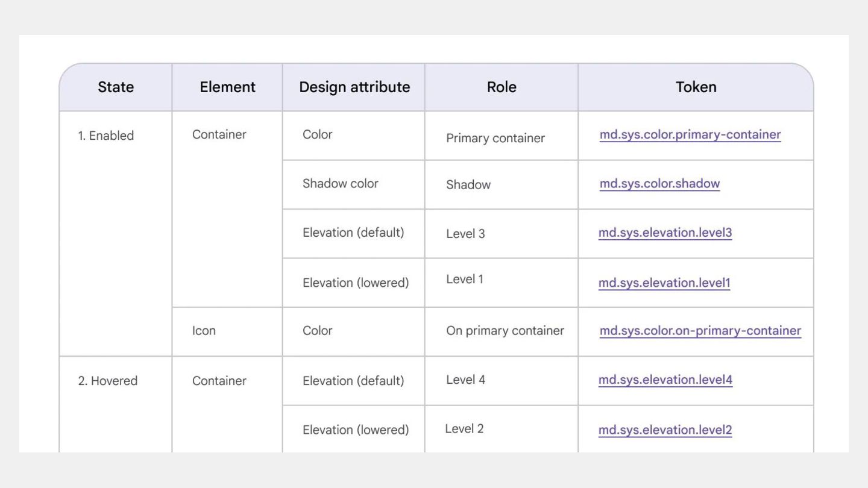Viewport: 868px width, 488px height.
Task: Select the Element column header
Action: click(x=227, y=87)
